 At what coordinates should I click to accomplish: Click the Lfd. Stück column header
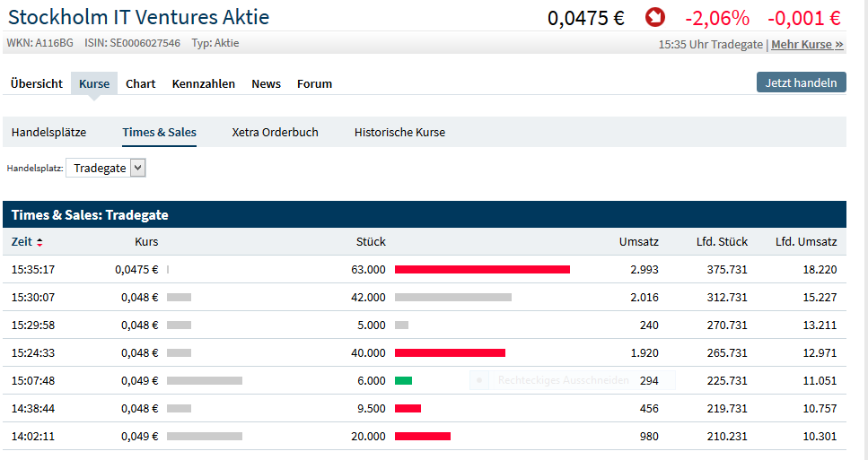pos(722,241)
